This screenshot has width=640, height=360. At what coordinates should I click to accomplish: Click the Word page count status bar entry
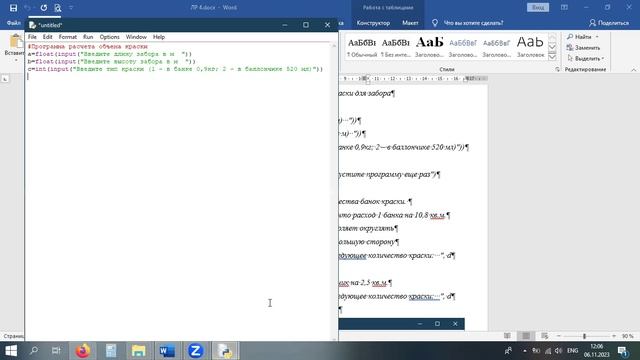[13, 336]
